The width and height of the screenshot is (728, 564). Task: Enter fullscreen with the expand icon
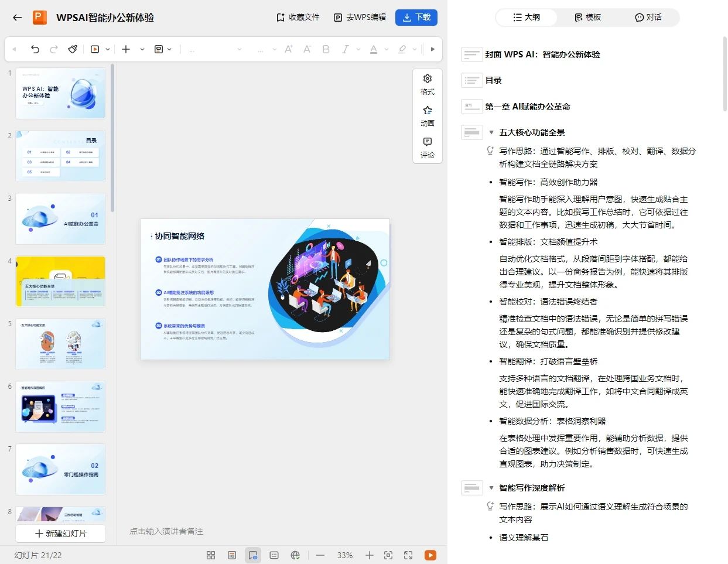[x=408, y=555]
